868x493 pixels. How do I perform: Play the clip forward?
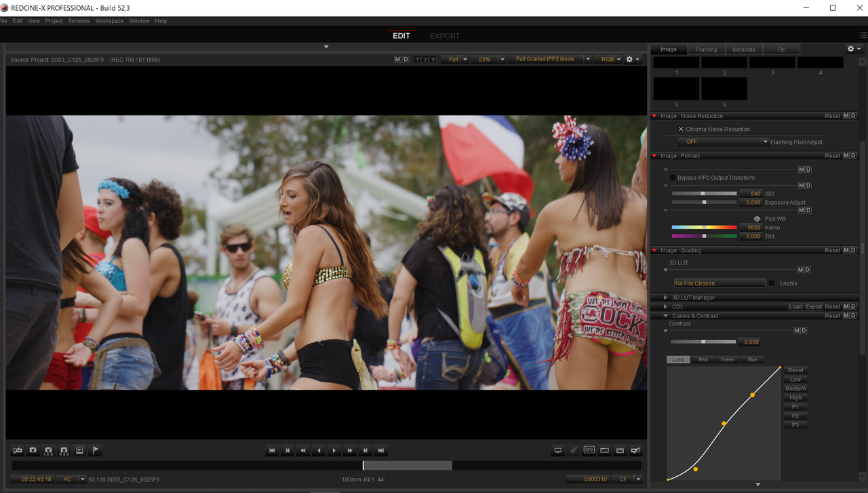tap(334, 450)
